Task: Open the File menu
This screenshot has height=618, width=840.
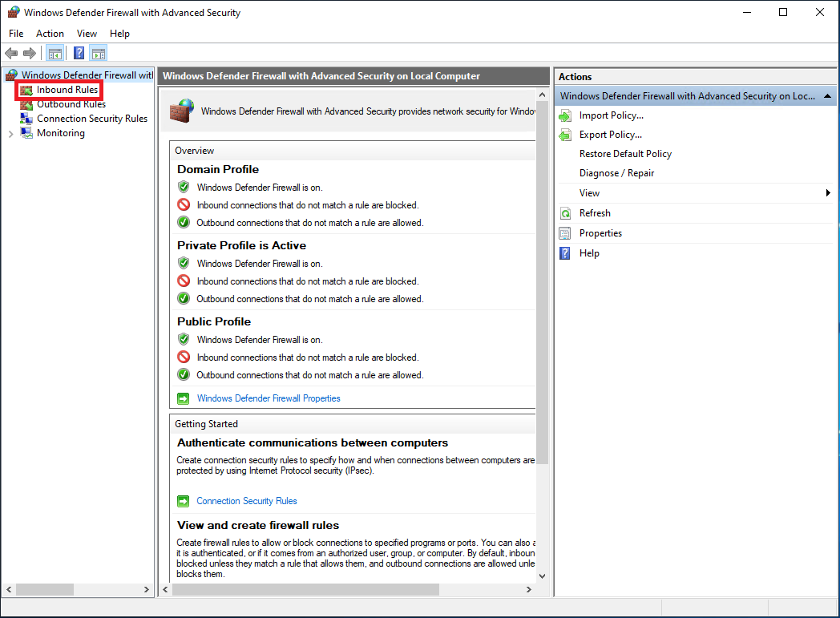Action: [x=16, y=34]
